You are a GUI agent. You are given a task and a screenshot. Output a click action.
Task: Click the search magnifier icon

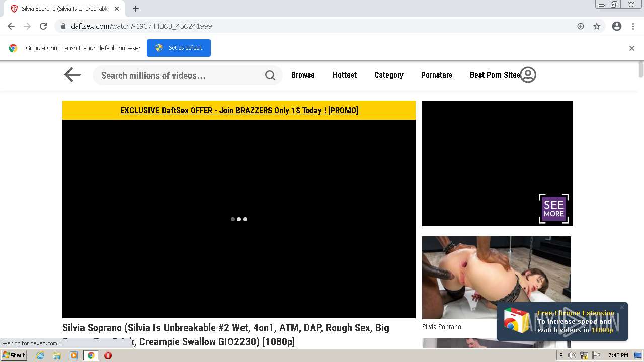270,75
